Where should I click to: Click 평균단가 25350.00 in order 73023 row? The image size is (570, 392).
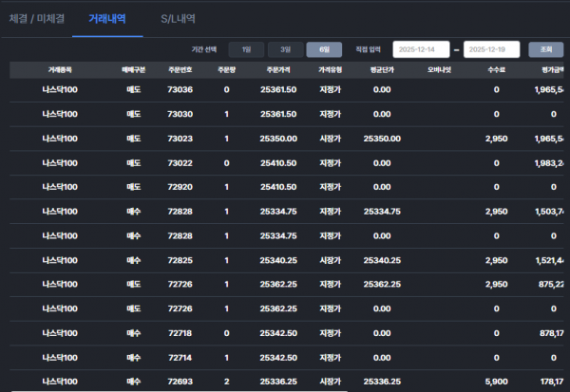pos(382,139)
